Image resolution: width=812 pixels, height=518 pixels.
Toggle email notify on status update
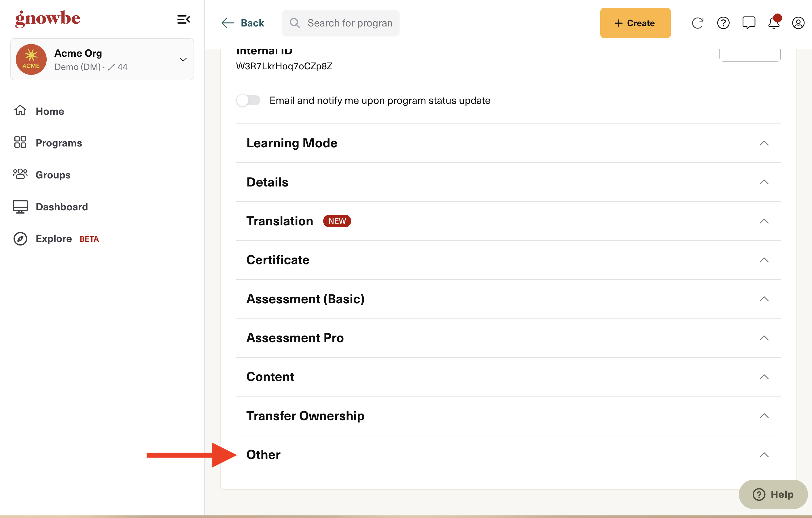(x=249, y=100)
